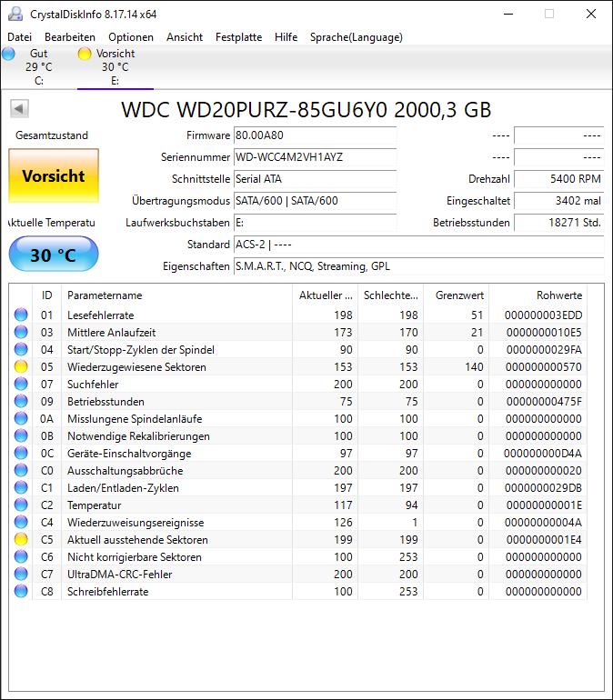Click status orb for Temperatur row C2
This screenshot has height=700, width=613.
pyautogui.click(x=21, y=505)
